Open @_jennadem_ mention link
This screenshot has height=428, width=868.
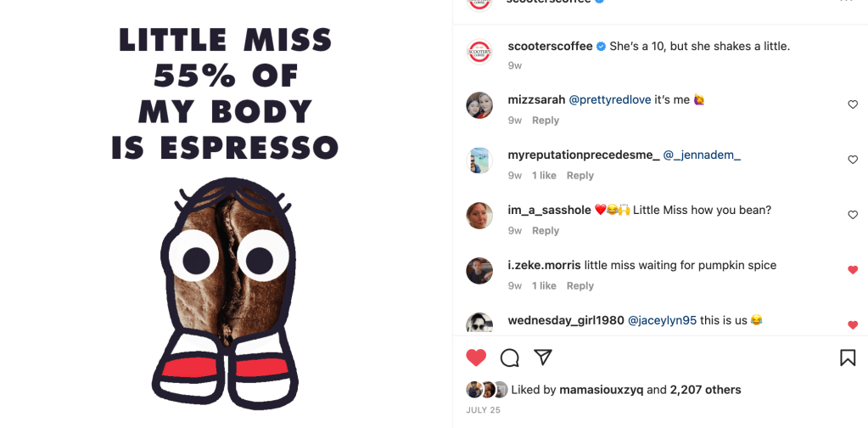(x=702, y=155)
